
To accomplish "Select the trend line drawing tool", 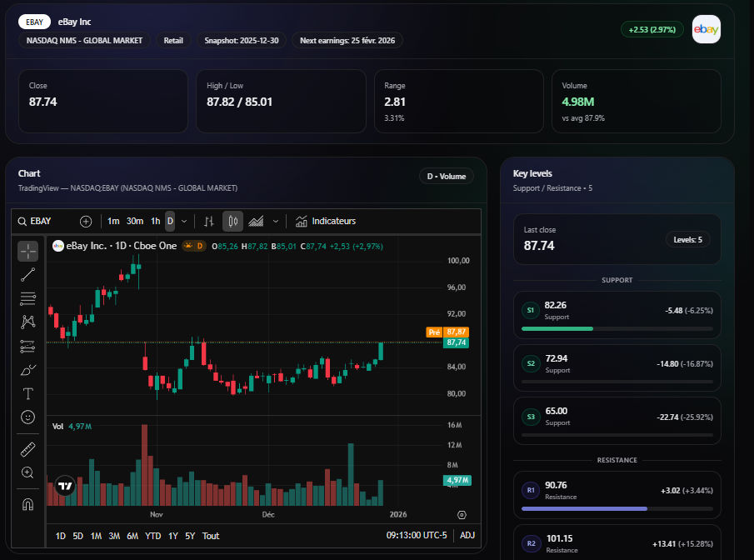I will pos(27,273).
